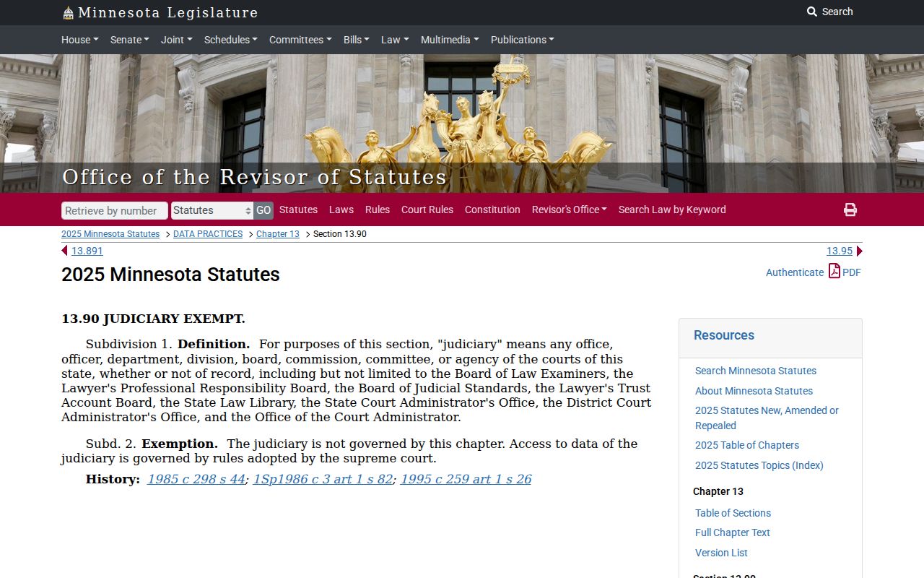Open the Senate dropdown menu

130,40
